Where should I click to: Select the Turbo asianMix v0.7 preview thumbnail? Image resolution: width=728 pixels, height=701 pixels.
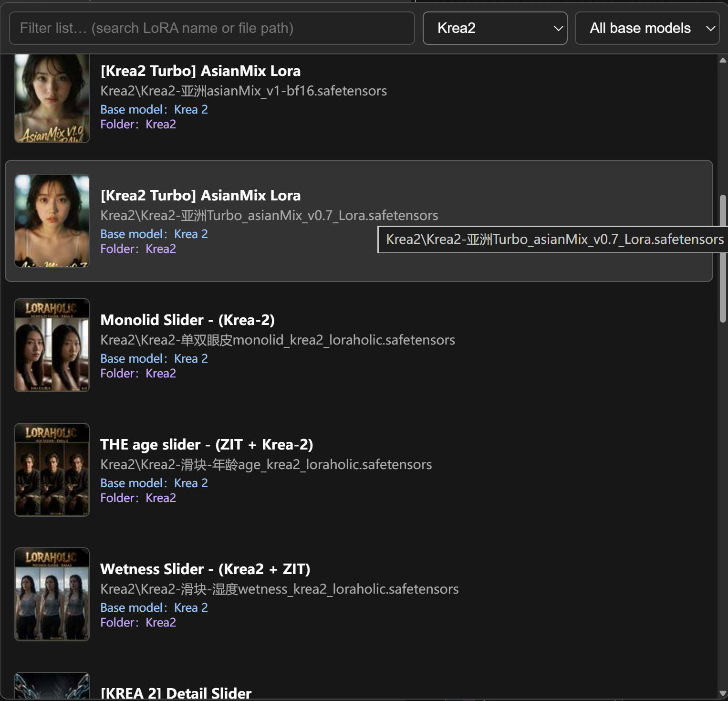click(x=52, y=220)
